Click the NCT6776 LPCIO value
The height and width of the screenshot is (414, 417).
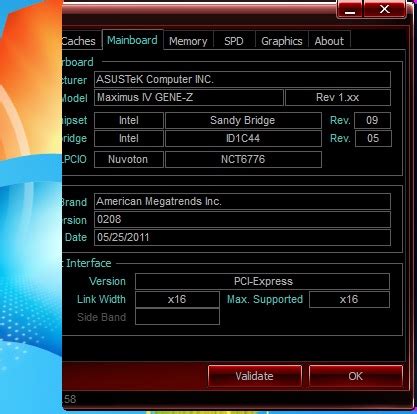pos(243,159)
